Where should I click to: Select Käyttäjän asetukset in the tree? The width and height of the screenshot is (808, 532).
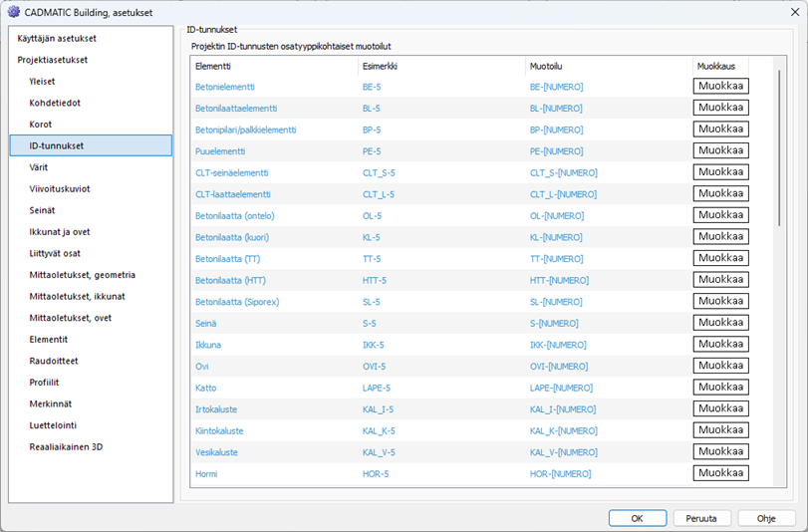[x=57, y=38]
